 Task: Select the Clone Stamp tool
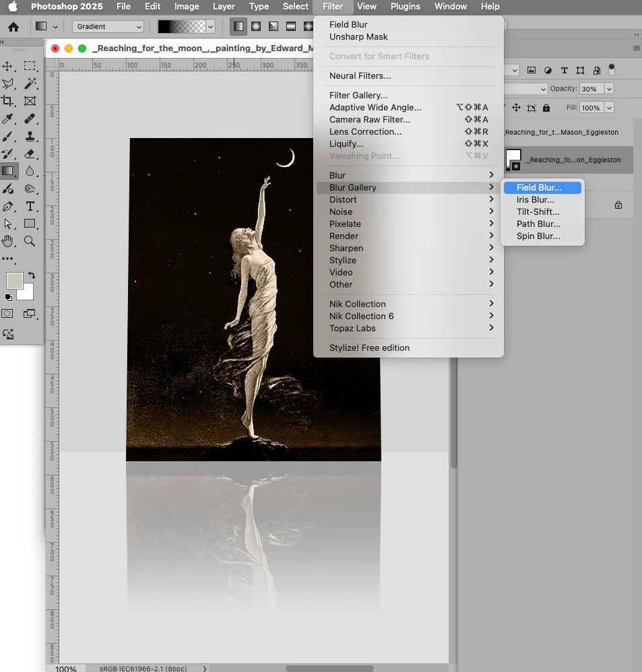[x=30, y=136]
